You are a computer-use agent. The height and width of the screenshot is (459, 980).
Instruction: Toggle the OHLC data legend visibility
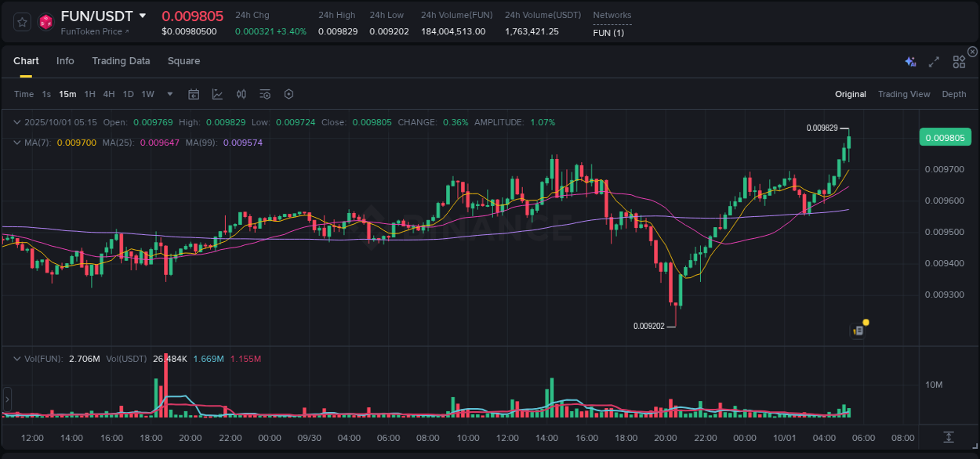[x=17, y=122]
